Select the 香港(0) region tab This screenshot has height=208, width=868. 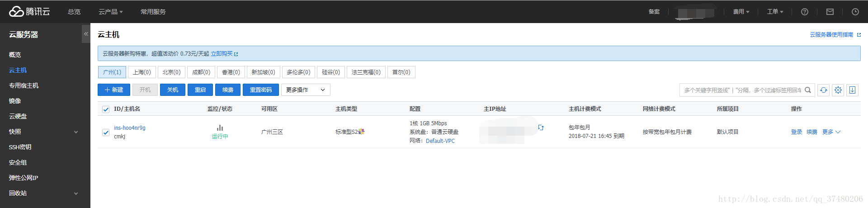[231, 72]
